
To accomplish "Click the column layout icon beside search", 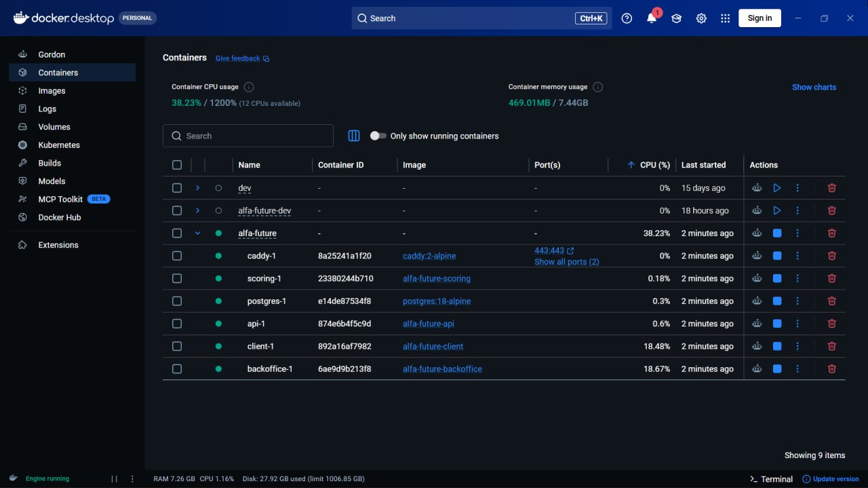I will [x=354, y=136].
